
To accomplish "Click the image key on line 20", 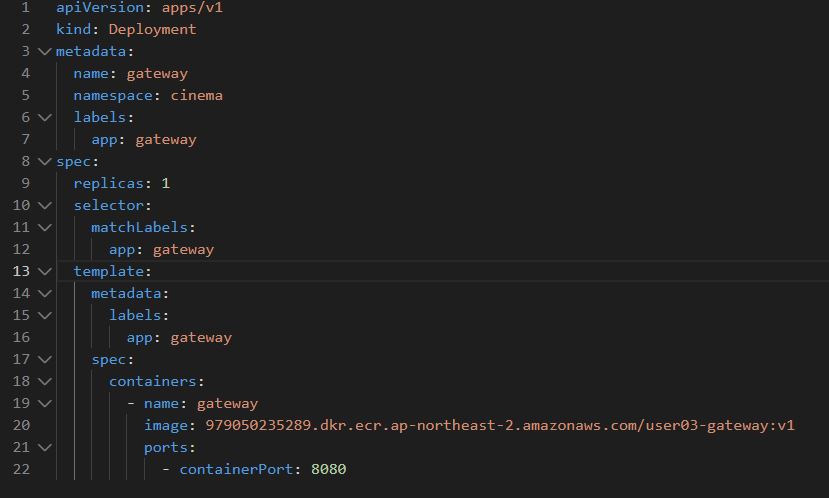I will click(x=166, y=426).
